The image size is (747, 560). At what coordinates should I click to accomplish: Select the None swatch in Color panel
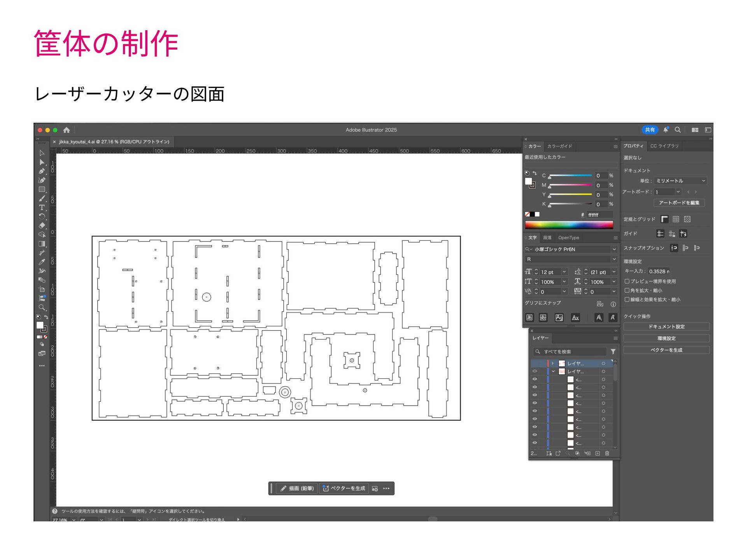(x=527, y=215)
